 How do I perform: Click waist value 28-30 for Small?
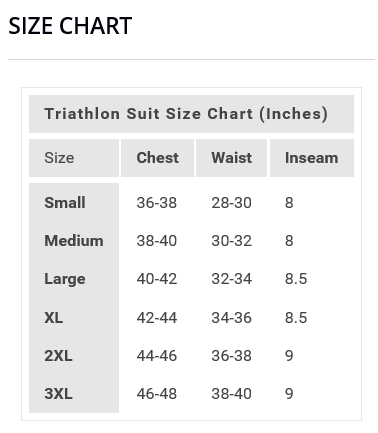pos(232,203)
